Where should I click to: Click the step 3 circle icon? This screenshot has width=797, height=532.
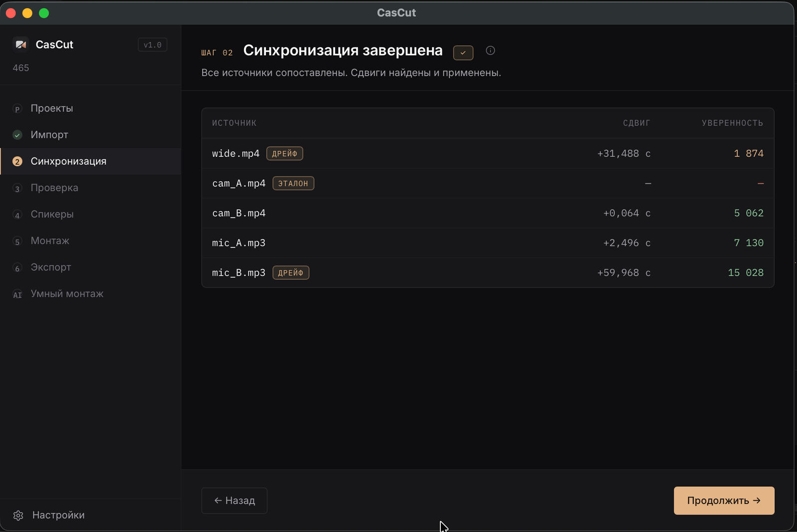[x=17, y=188]
